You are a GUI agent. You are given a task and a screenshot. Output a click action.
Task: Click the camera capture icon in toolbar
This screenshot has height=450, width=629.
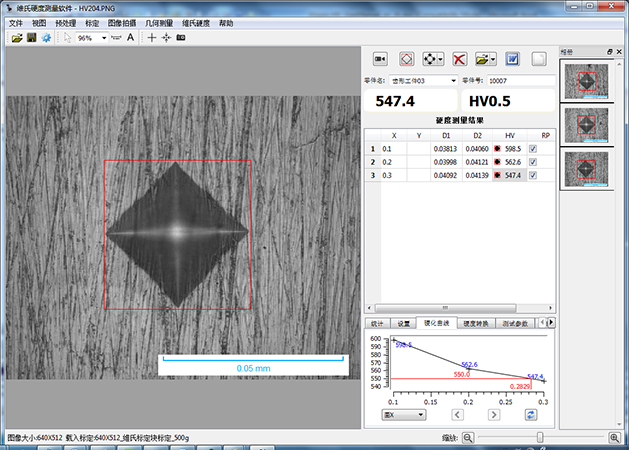(x=181, y=37)
